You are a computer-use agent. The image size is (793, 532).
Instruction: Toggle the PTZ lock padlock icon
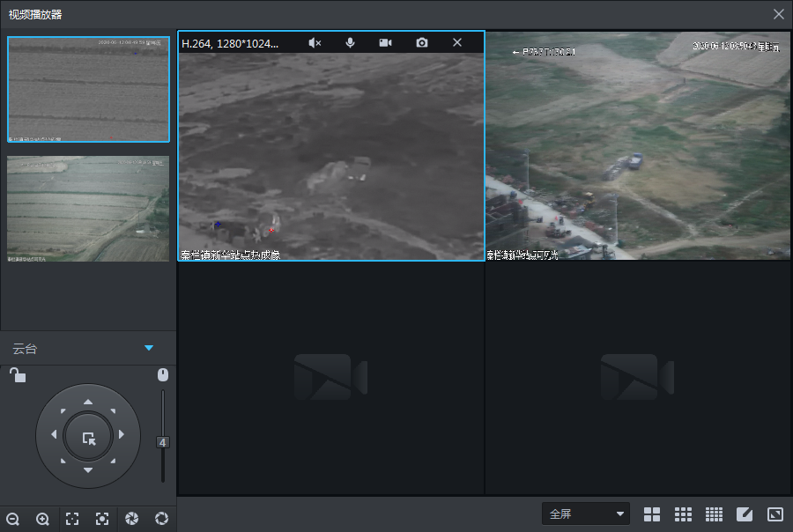tap(18, 376)
